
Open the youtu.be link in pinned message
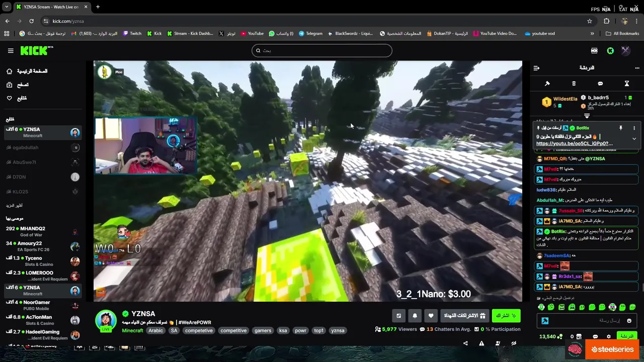click(574, 144)
